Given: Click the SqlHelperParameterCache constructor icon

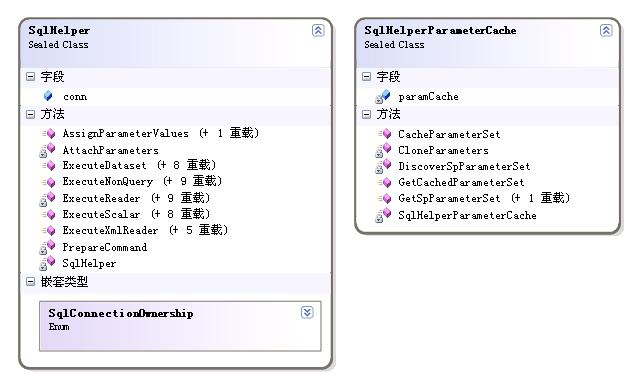Looking at the screenshot, I should point(383,215).
